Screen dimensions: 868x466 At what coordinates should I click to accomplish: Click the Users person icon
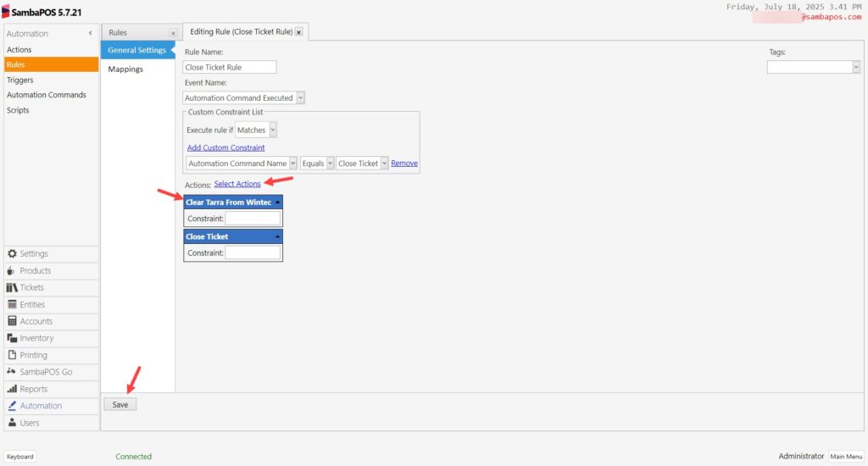(12, 422)
